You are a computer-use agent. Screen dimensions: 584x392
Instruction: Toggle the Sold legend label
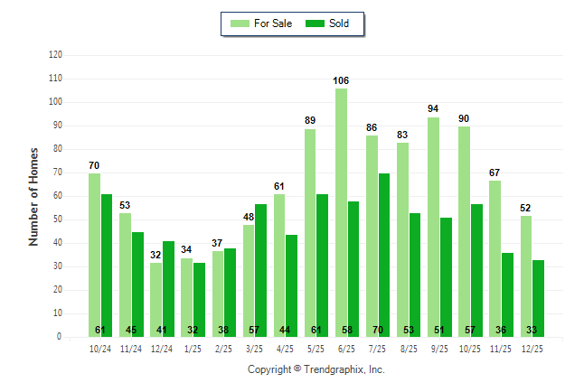pyautogui.click(x=339, y=23)
